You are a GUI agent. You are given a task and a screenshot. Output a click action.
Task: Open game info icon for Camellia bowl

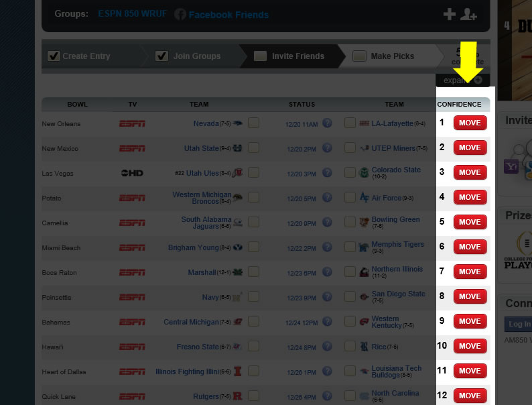tap(327, 222)
